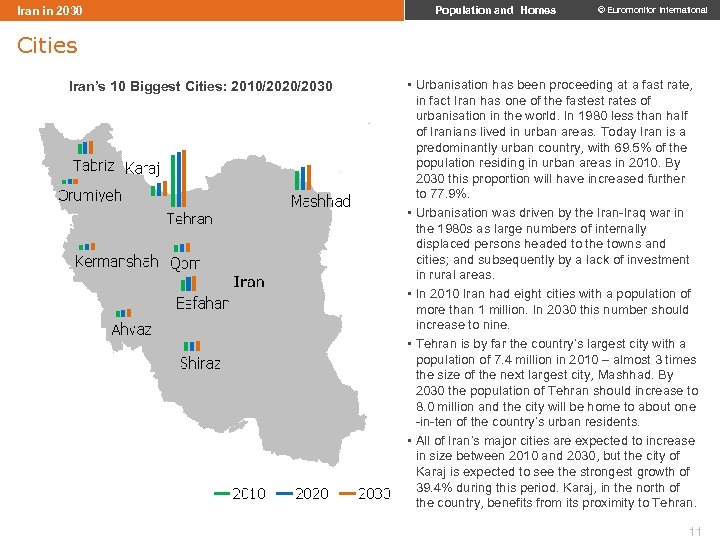720x540 pixels.
Task: Click the 'Population and Homes' section header
Action: coord(495,10)
